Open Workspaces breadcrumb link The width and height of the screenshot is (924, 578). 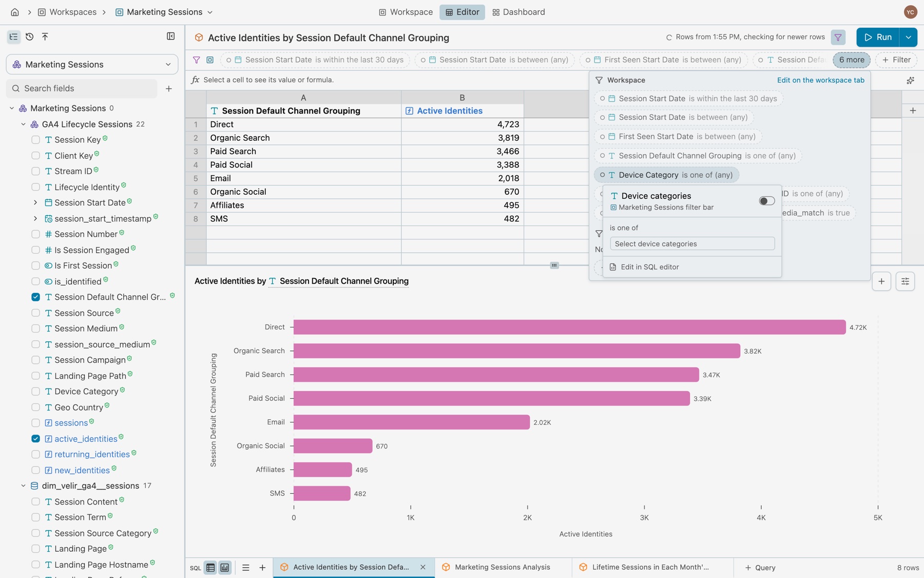[67, 12]
